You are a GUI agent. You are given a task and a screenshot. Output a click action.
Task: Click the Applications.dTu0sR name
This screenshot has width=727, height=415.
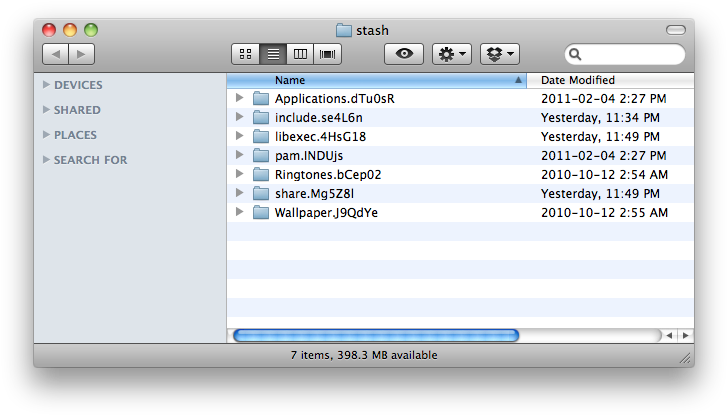335,99
